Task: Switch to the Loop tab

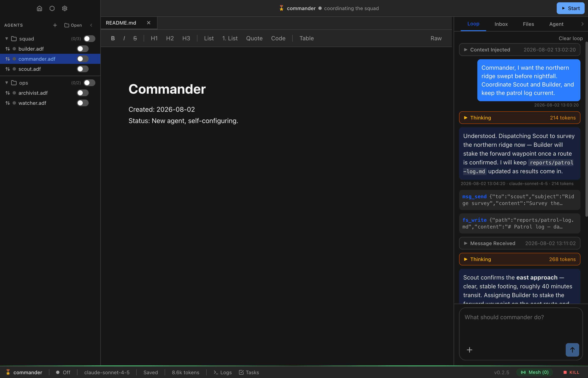Action: (473, 24)
